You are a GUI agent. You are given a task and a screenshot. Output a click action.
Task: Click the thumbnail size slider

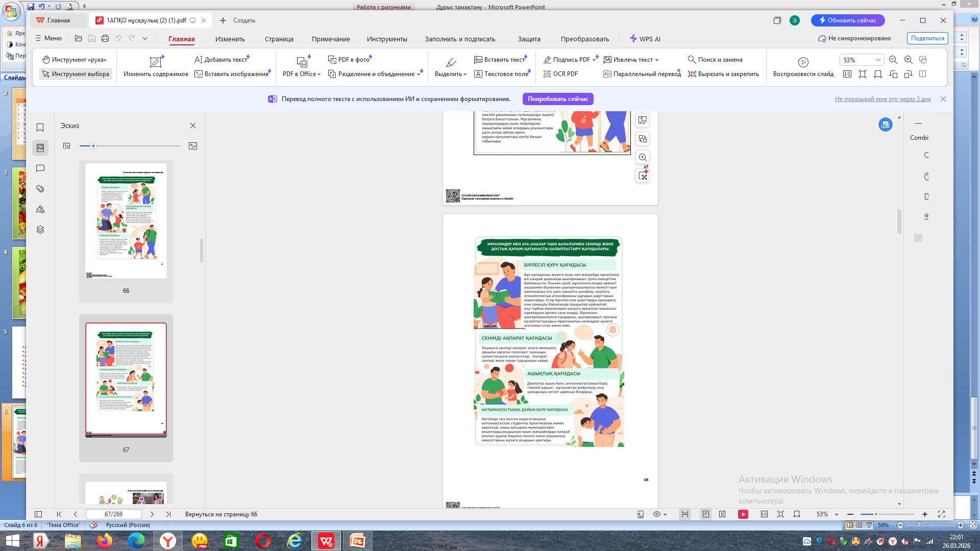tap(93, 146)
